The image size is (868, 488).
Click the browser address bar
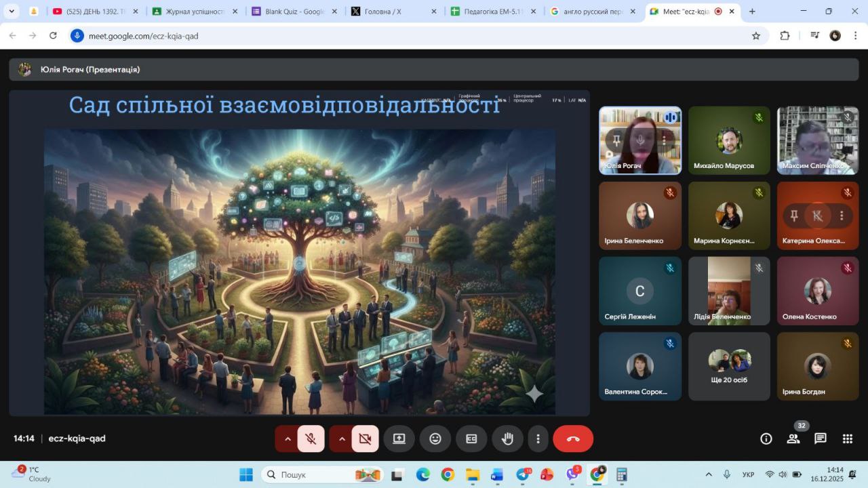(407, 36)
